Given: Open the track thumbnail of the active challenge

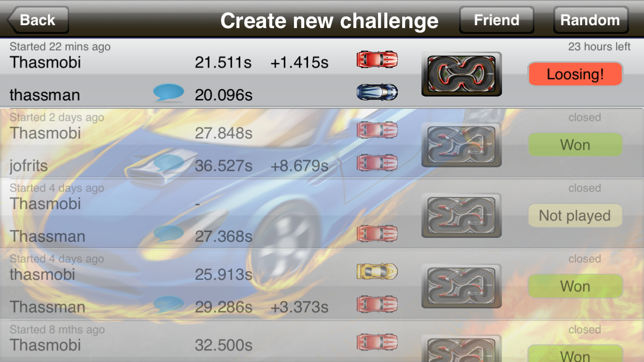Looking at the screenshot, I should coord(462,74).
